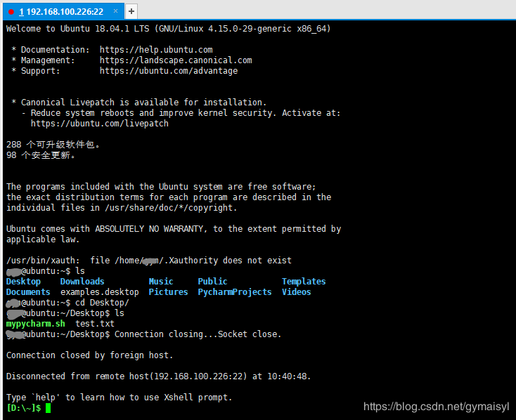This screenshot has height=420, width=516.
Task: Click the /usr/bin/xauth error line
Action: (149, 261)
